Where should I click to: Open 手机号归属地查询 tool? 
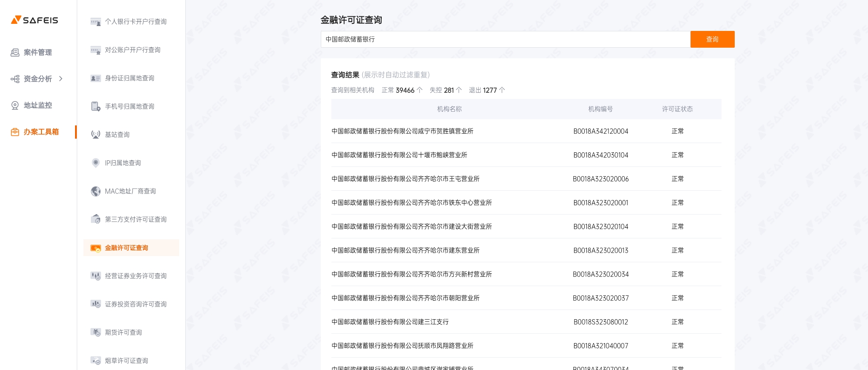[x=129, y=106]
